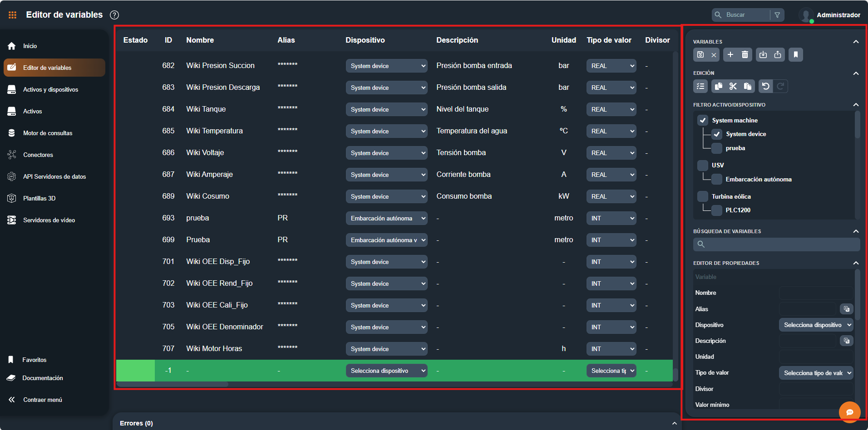Screen dimensions: 868x430
Task: Check the USV filter checkbox
Action: pyautogui.click(x=703, y=165)
